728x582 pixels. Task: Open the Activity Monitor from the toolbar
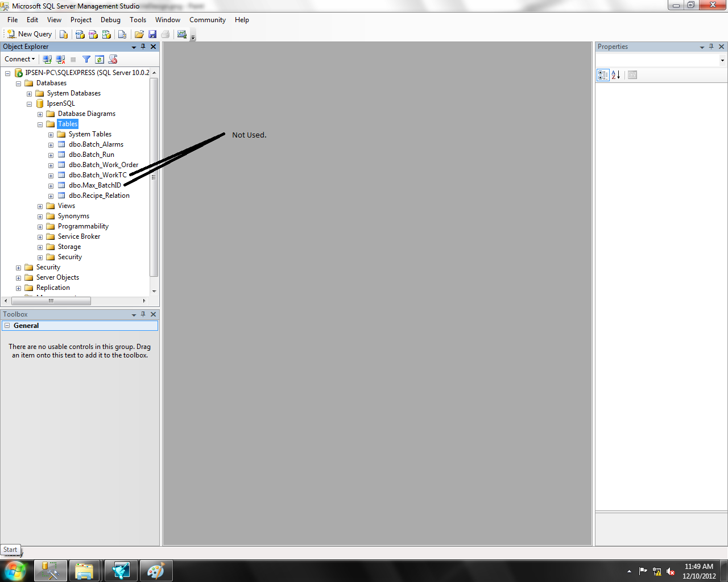point(182,34)
